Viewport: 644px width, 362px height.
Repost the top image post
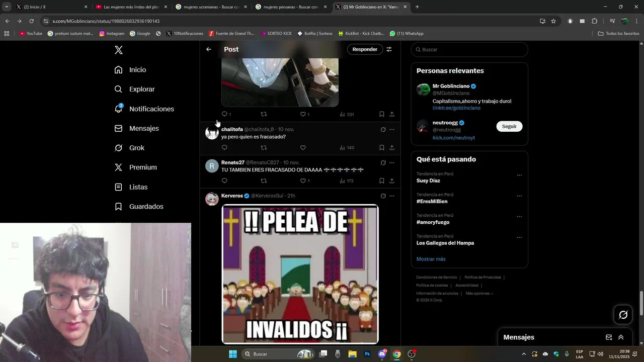pos(264,114)
